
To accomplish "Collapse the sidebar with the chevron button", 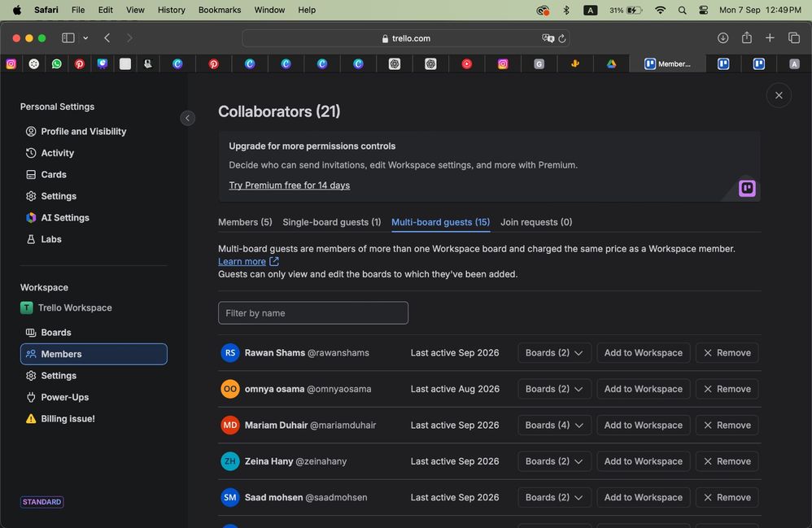I will pos(187,119).
